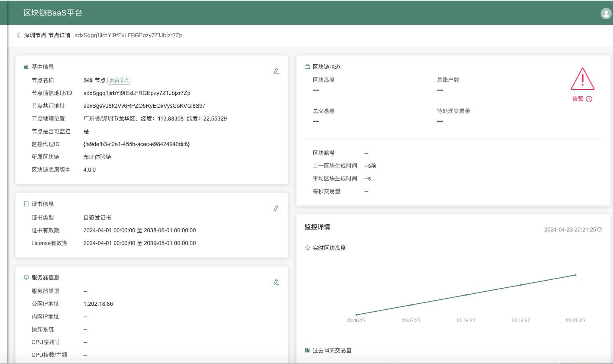Click the 每秒交易量 label
This screenshot has height=364, width=613.
(326, 191)
